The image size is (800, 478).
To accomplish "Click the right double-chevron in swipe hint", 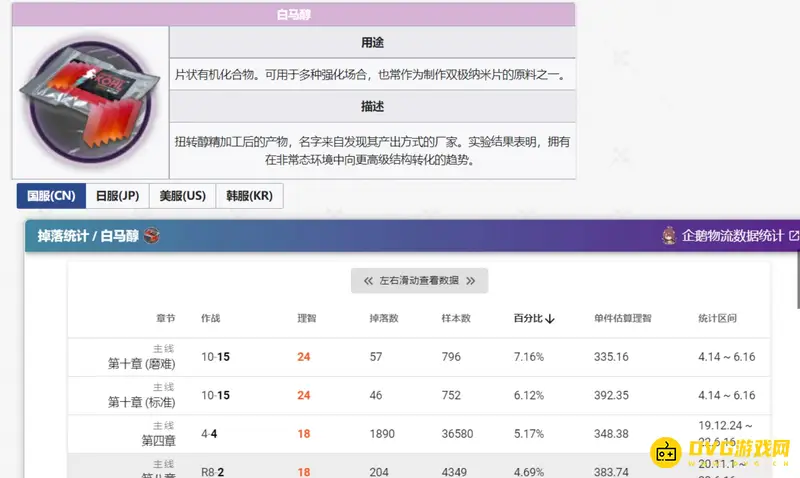I will pos(470,281).
